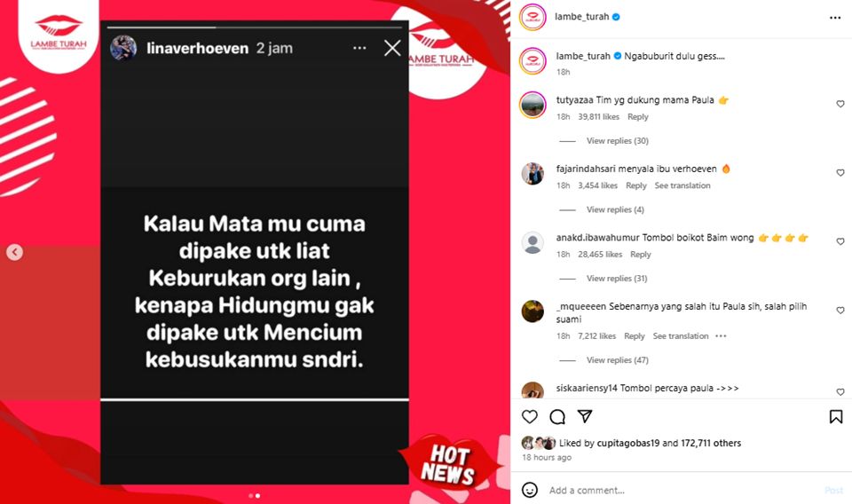Reply to the tutyazaa comment
The height and width of the screenshot is (504, 852).
tap(638, 117)
